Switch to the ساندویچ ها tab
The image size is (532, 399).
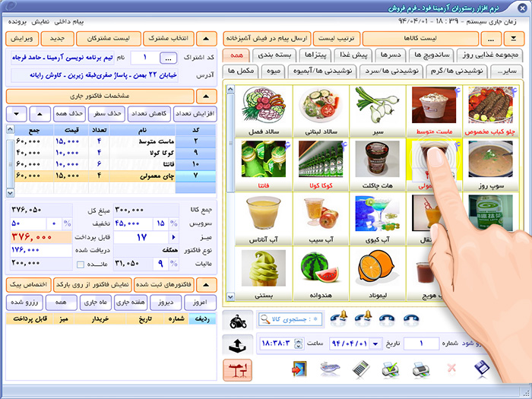[432, 55]
